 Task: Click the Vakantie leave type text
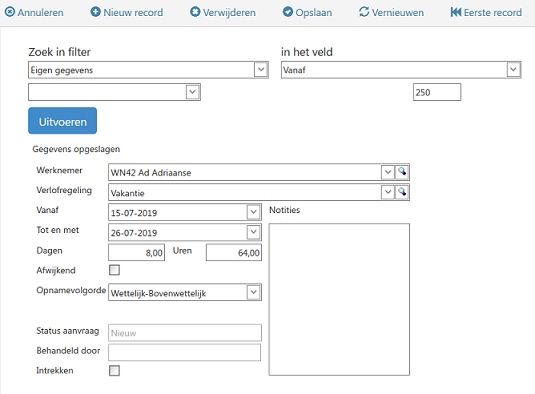pyautogui.click(x=128, y=193)
